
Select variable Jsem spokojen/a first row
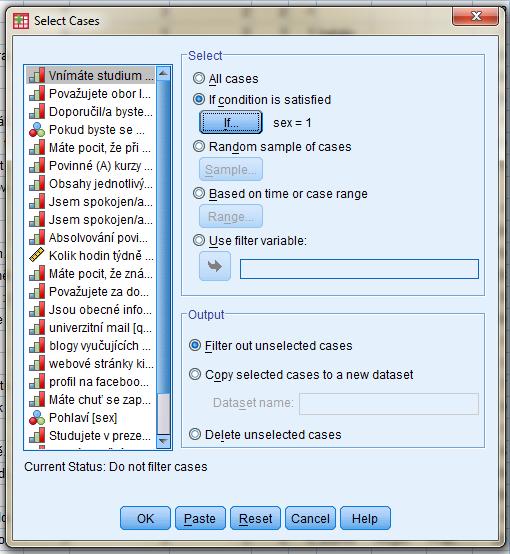(91, 201)
